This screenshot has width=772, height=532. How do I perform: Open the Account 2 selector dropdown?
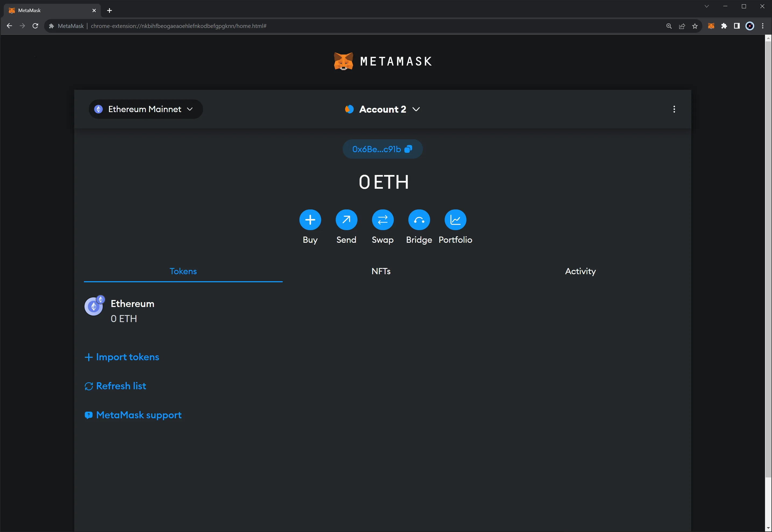click(383, 109)
